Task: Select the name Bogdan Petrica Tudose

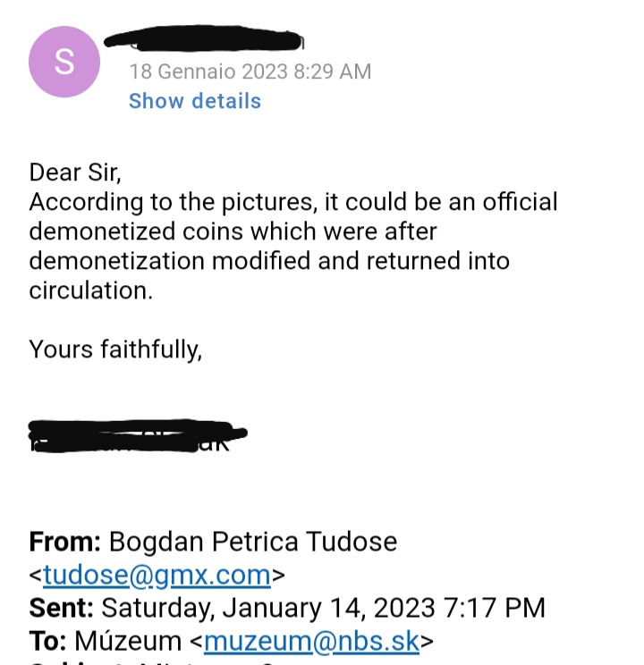Action: tap(253, 542)
